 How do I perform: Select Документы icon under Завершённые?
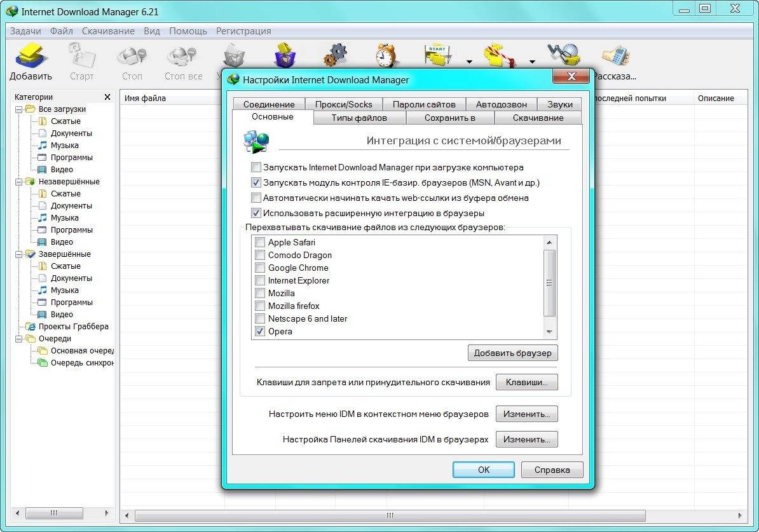pos(43,278)
